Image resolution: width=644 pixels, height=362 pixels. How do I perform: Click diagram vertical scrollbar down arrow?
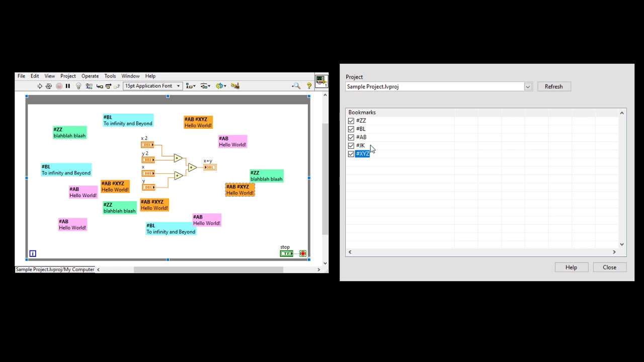point(325,263)
